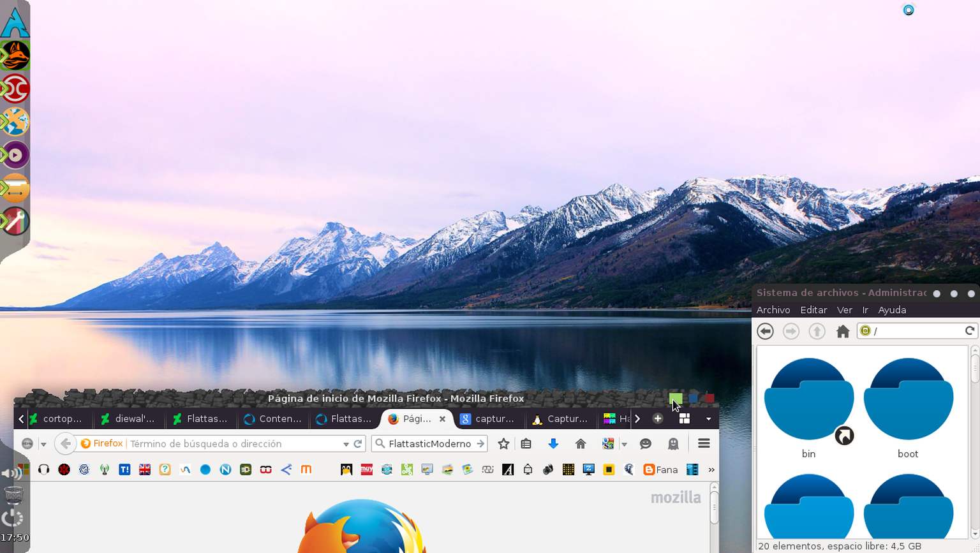This screenshot has height=553, width=980.
Task: Open the Ir menu in file manager
Action: click(x=865, y=310)
